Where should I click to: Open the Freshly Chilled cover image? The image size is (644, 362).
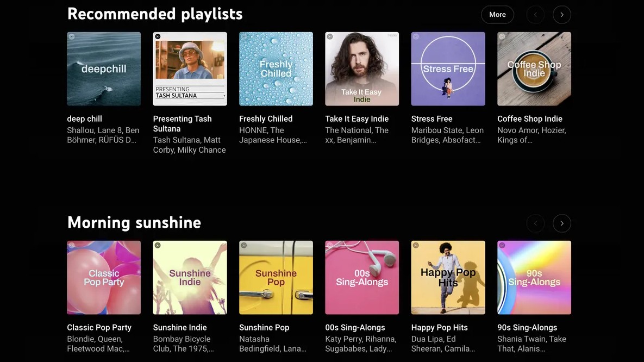[x=276, y=69]
